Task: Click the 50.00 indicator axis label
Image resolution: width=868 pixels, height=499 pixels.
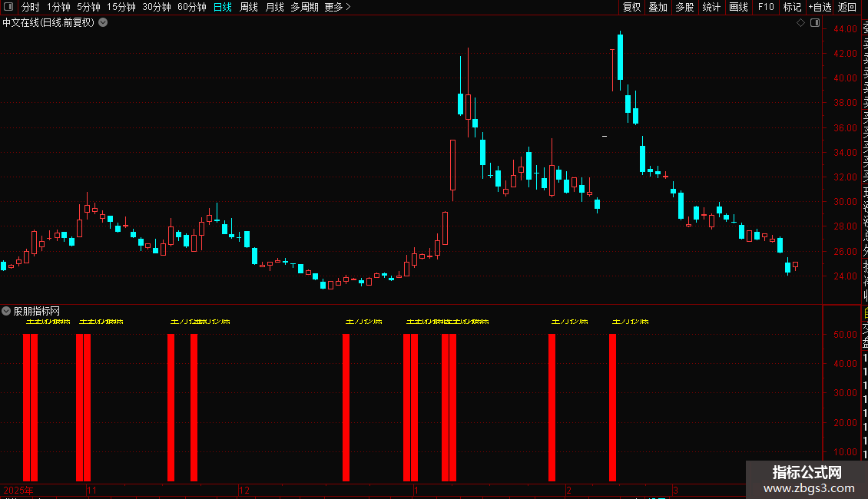Action: click(x=845, y=334)
